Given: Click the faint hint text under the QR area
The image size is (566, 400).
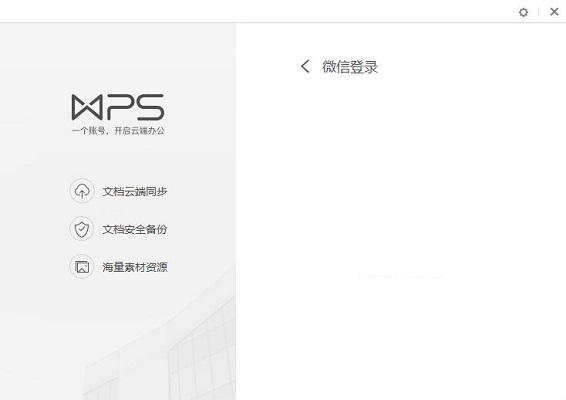Looking at the screenshot, I should click(400, 276).
